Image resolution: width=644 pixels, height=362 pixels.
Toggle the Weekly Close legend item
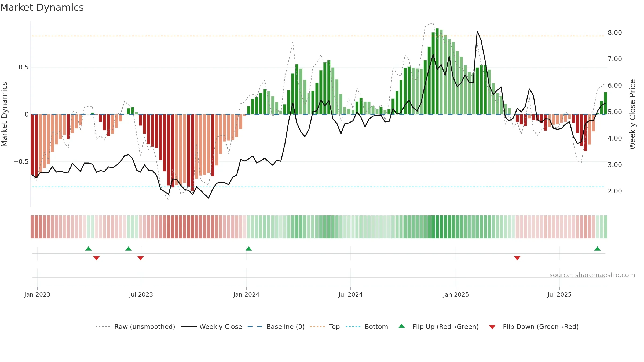point(211,327)
